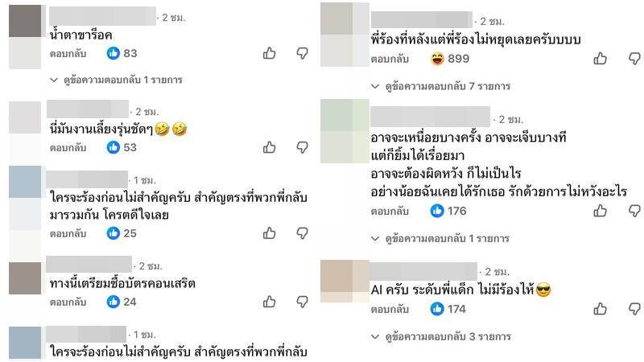Thumbs-up the comment with 25 likes
This screenshot has height=362, width=644.
[x=270, y=233]
